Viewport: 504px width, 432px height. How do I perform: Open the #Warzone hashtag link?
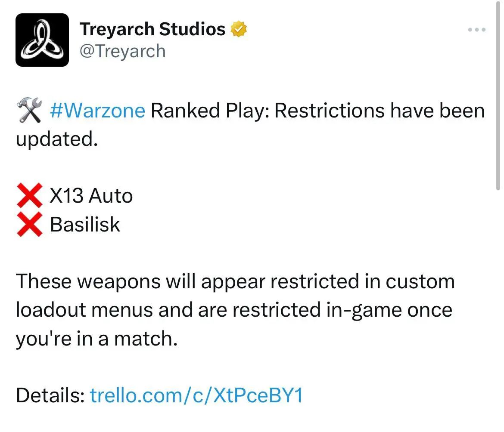(97, 111)
